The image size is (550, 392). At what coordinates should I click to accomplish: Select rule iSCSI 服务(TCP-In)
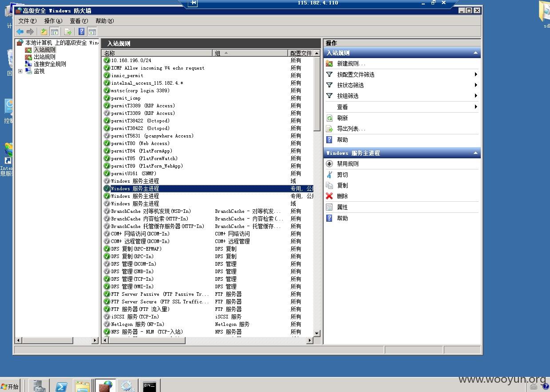click(135, 317)
